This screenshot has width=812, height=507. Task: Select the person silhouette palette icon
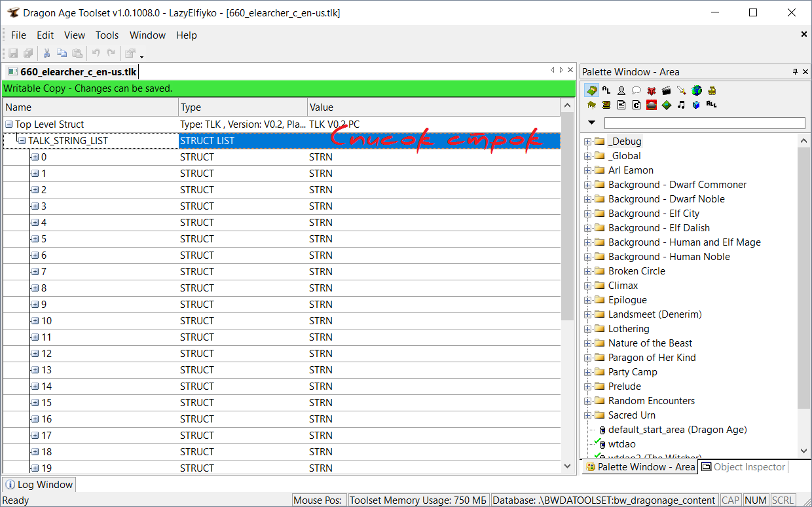[x=621, y=90]
